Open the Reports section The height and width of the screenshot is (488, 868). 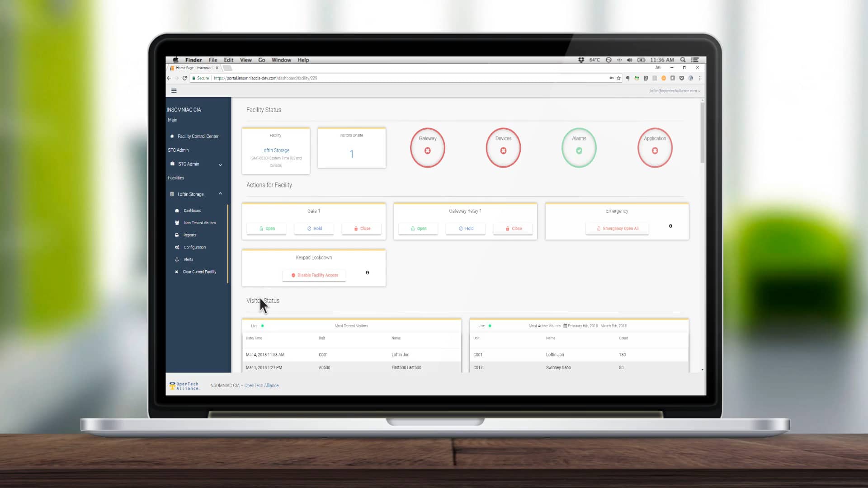click(189, 235)
